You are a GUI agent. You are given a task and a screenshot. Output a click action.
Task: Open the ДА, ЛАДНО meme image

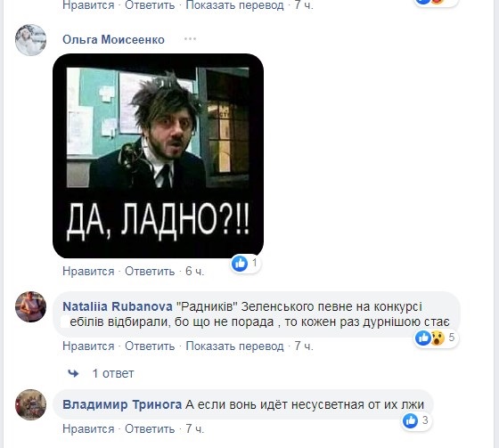pyautogui.click(x=159, y=156)
